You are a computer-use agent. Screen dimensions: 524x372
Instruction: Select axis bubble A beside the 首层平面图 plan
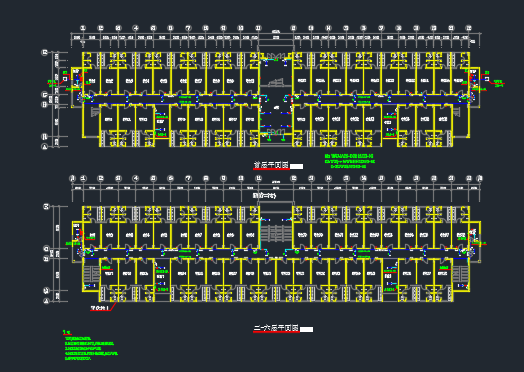[45, 146]
